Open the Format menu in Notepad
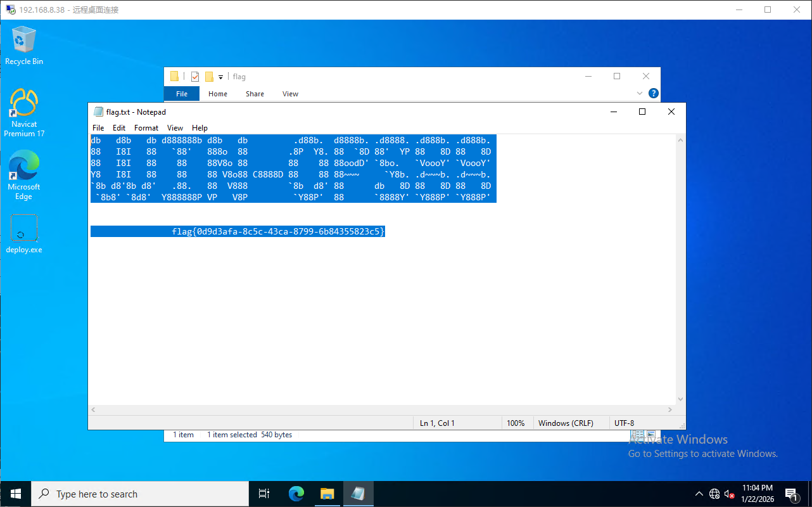812x507 pixels. [146, 128]
